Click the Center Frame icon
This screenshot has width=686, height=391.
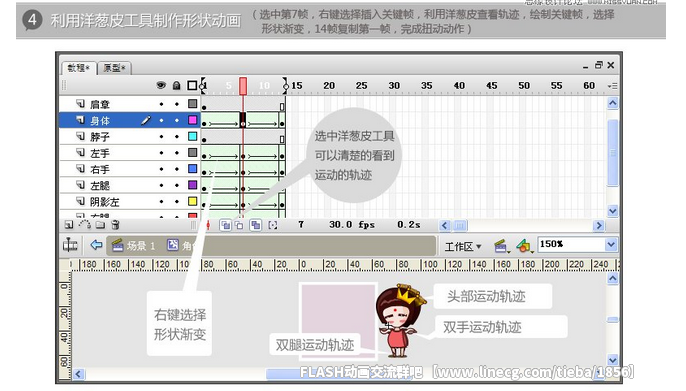coord(208,225)
